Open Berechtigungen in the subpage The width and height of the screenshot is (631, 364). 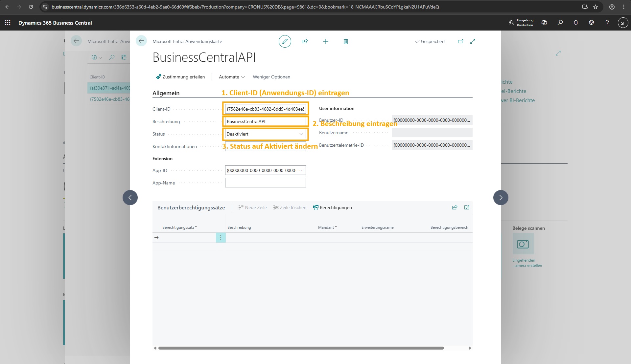point(332,207)
